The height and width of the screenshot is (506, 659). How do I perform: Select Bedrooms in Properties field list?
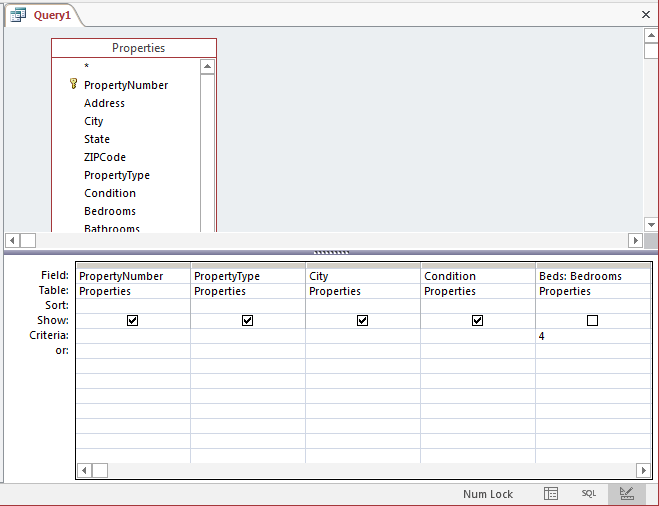click(110, 211)
